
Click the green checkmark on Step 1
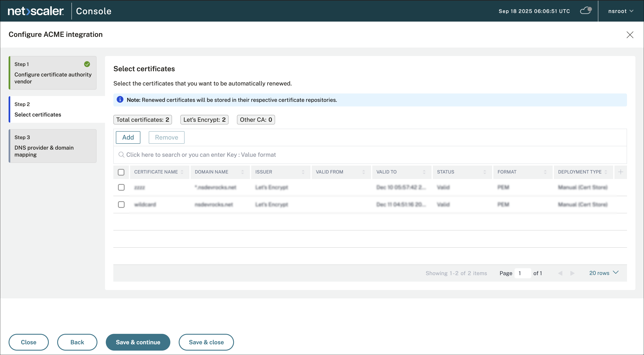click(87, 64)
